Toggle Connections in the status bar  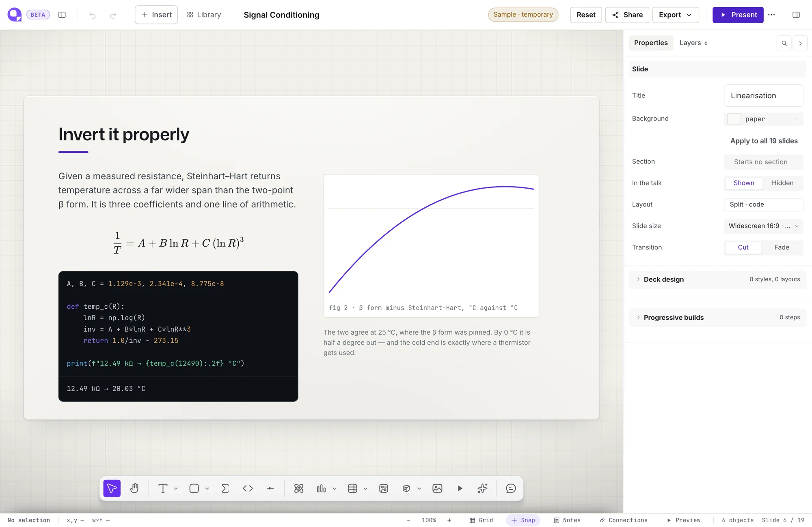tap(624, 520)
